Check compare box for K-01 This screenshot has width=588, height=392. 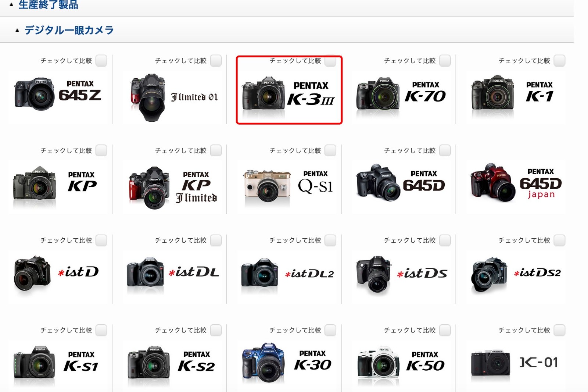560,330
